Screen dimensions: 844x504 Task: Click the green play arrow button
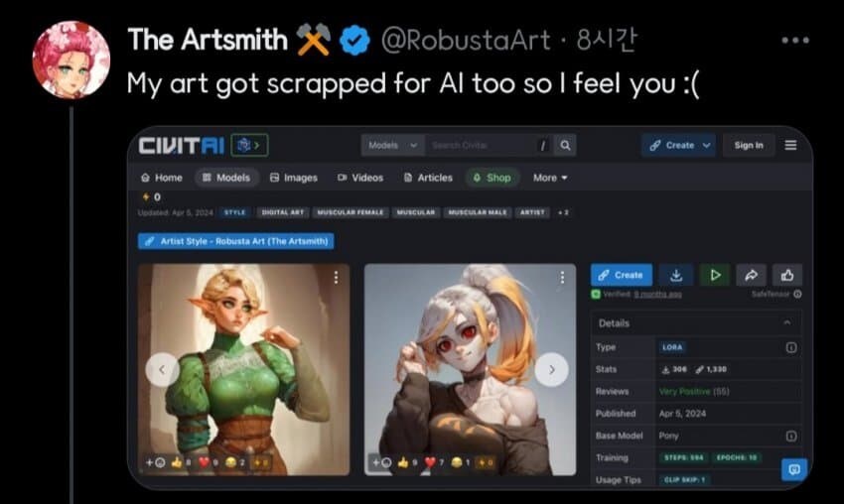tap(715, 275)
